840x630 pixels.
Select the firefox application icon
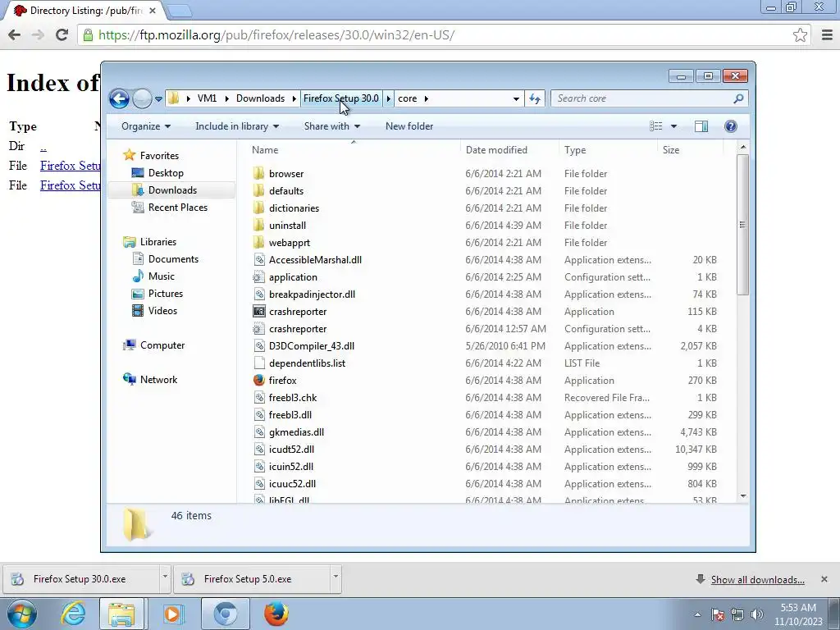click(x=258, y=381)
